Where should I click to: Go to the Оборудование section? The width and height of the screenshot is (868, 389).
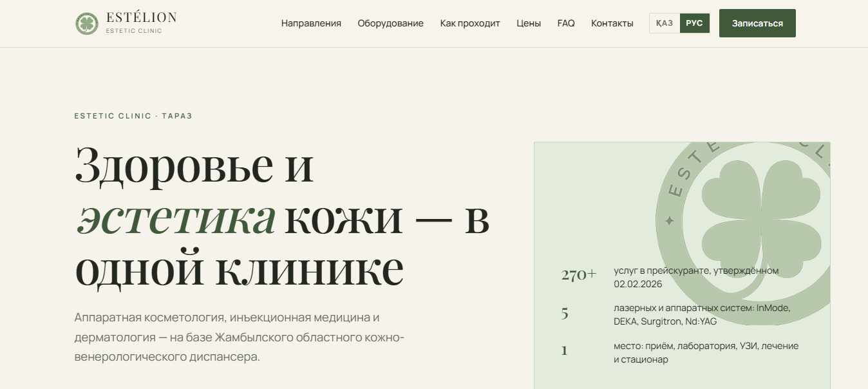(391, 23)
